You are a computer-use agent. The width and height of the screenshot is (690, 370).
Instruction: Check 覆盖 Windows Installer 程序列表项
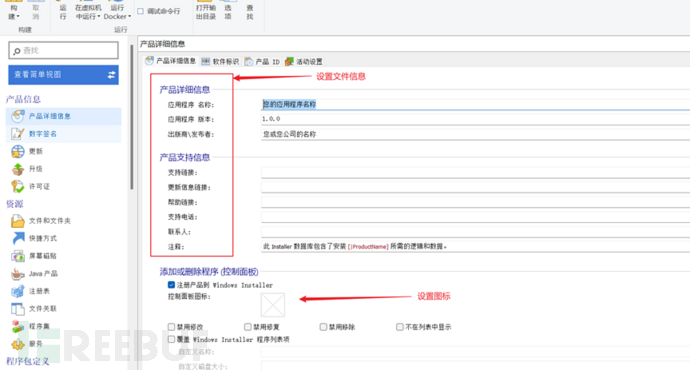171,339
